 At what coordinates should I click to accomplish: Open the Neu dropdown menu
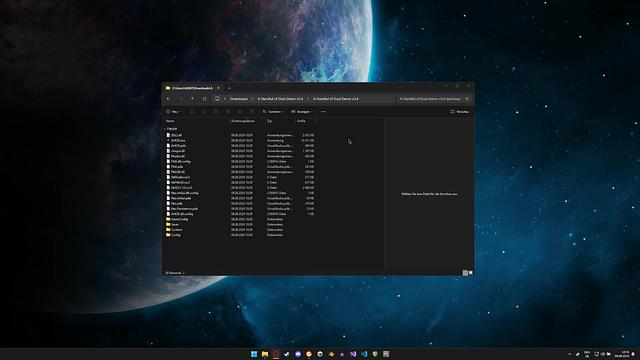click(x=173, y=111)
